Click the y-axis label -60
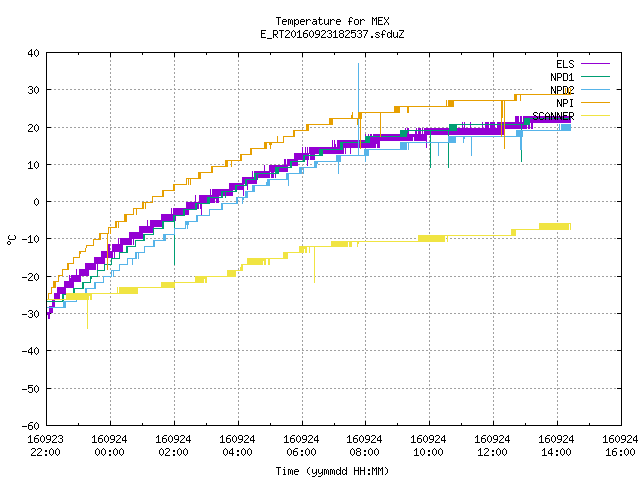Image resolution: width=640 pixels, height=480 pixels. 31,426
